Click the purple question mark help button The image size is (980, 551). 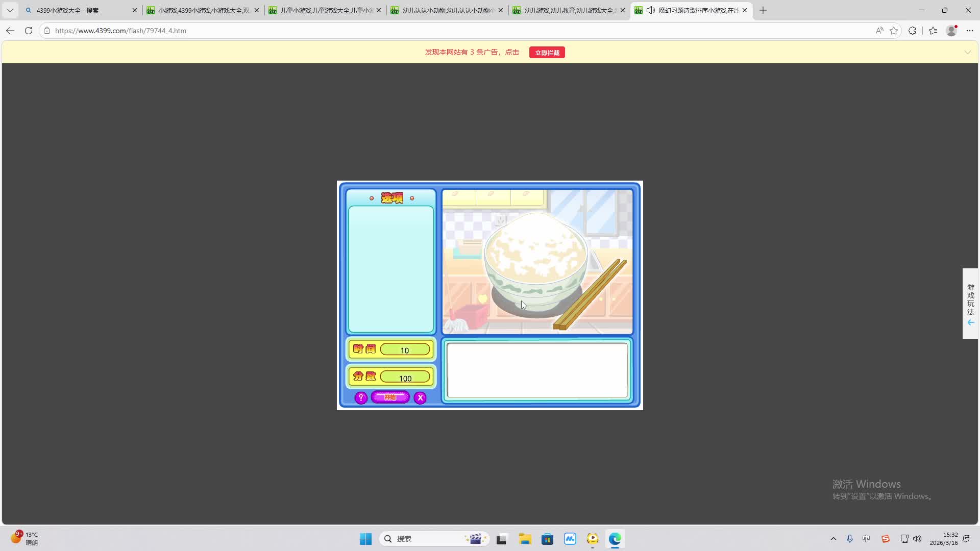[361, 398]
